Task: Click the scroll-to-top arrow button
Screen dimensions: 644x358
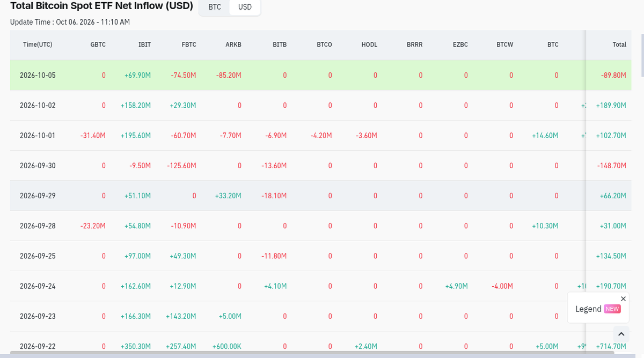Action: coord(621,334)
